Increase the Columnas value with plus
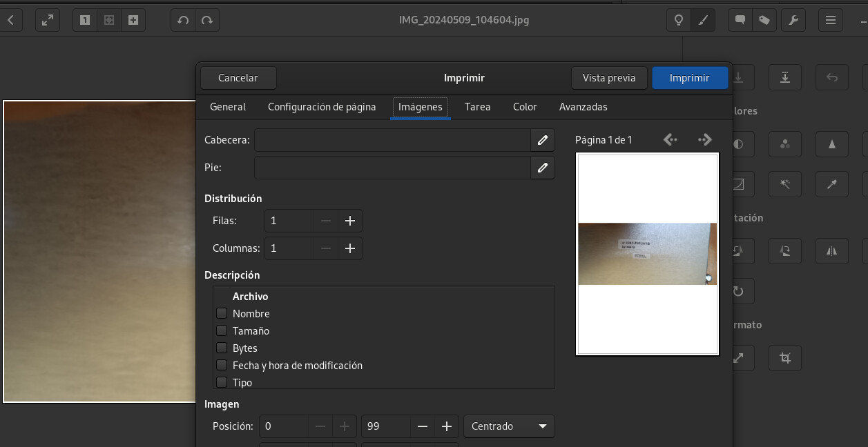Screen dimensions: 868x447 (350, 248)
